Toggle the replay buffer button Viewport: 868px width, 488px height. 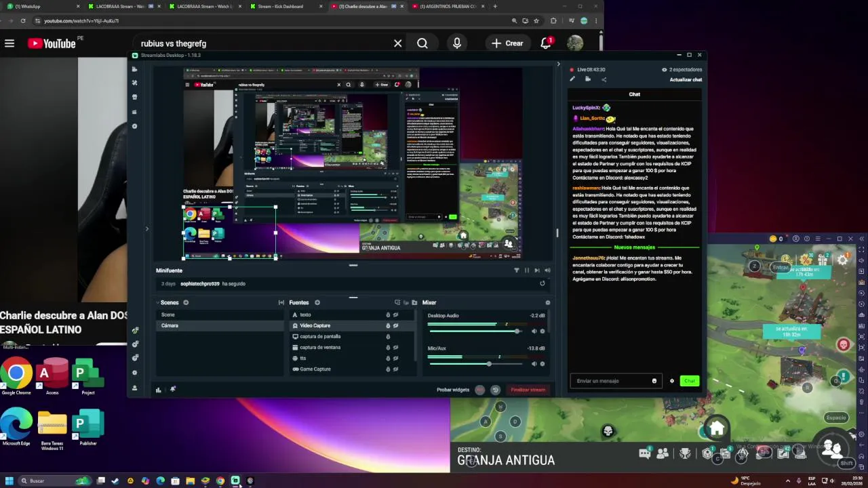(495, 390)
